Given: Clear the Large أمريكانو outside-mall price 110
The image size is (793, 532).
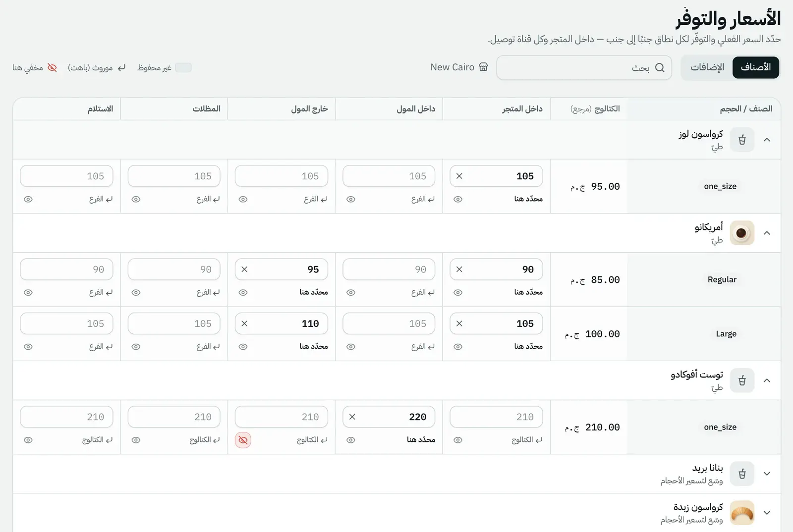Looking at the screenshot, I should point(244,323).
